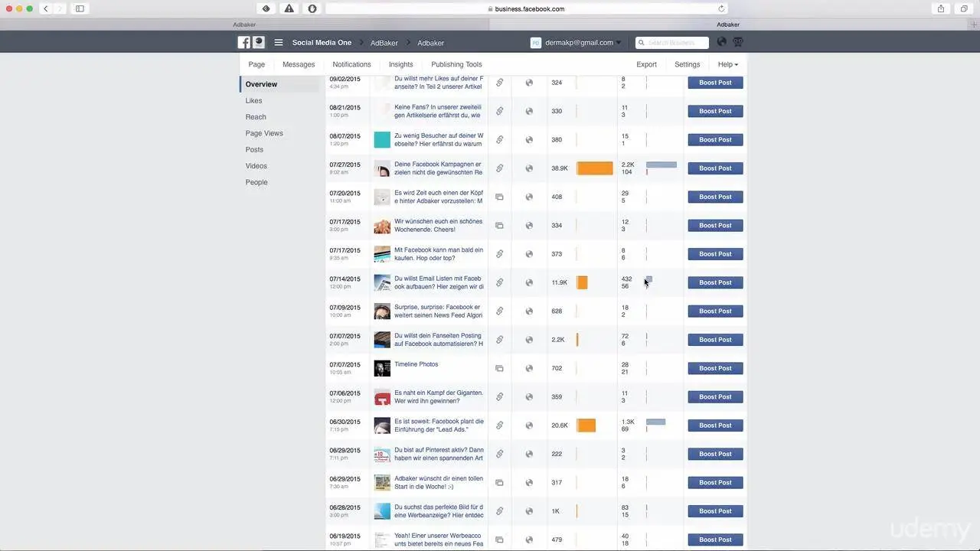Image resolution: width=980 pixels, height=551 pixels.
Task: Click the profile avatar icon beside the Facebook logo
Action: (x=258, y=42)
